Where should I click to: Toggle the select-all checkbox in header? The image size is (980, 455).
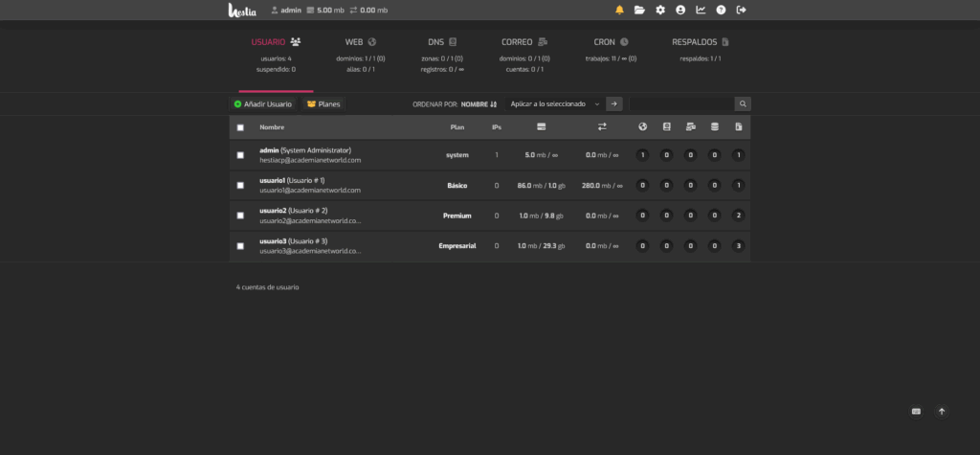pyautogui.click(x=240, y=127)
